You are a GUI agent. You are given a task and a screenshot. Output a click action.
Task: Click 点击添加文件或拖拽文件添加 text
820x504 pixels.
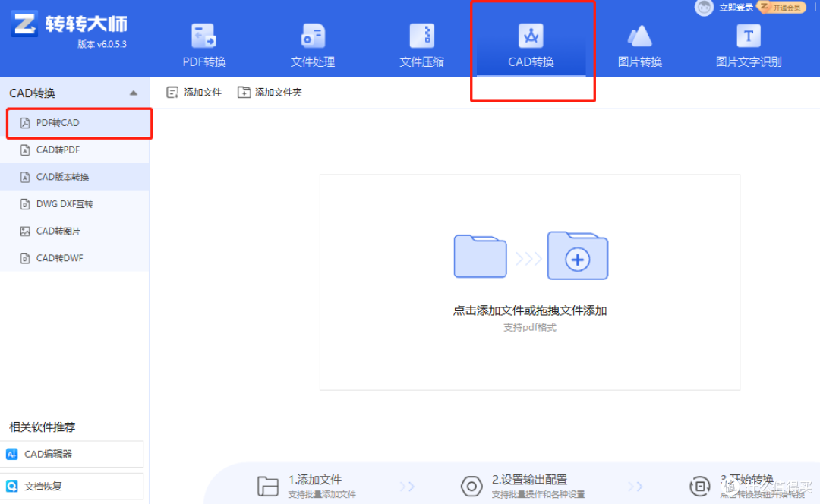(530, 310)
